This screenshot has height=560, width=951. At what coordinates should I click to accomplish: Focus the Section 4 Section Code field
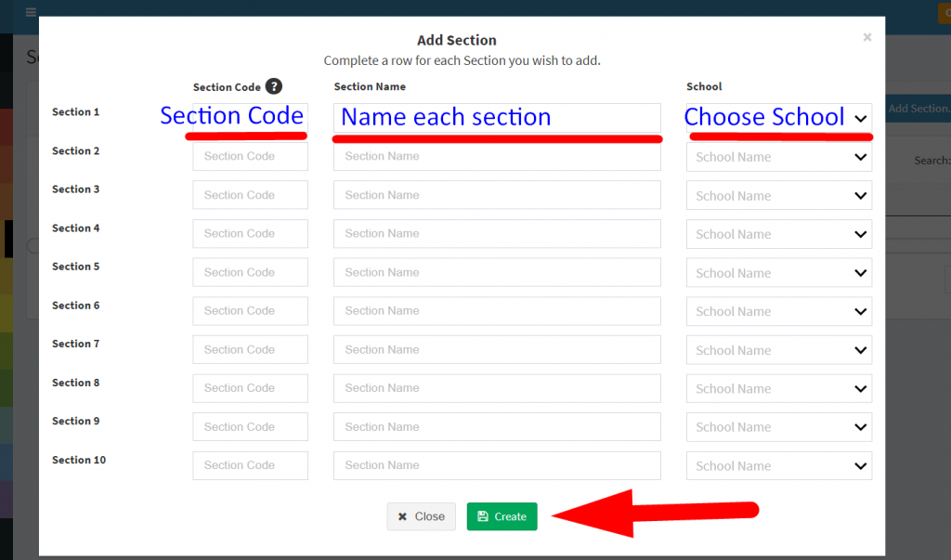250,234
